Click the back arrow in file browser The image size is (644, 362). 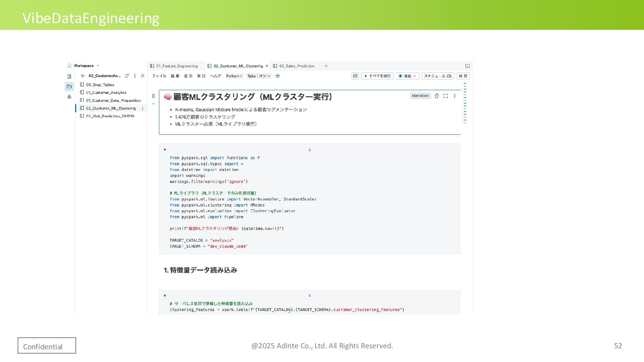point(83,76)
